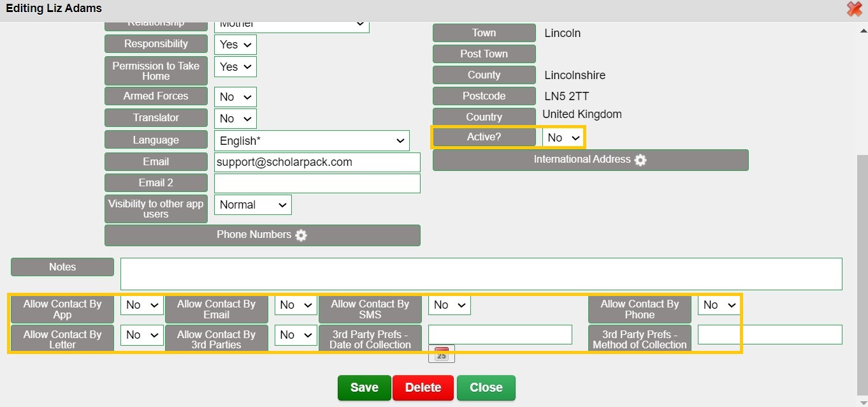This screenshot has height=407, width=868.
Task: Click the County value Lincolnshire
Action: point(575,75)
